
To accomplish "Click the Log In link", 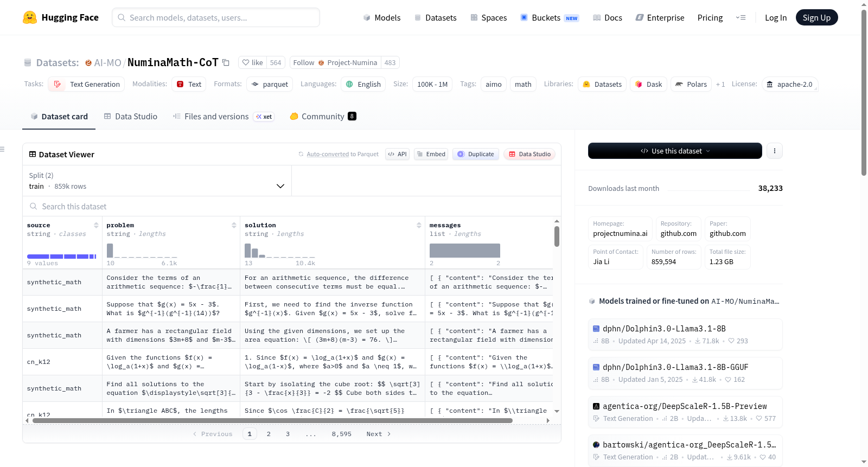I will pos(776,17).
